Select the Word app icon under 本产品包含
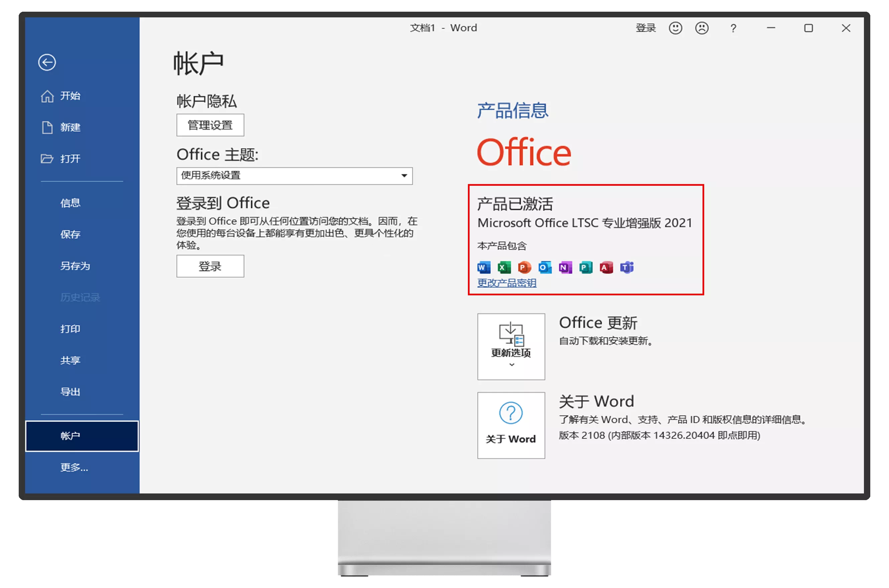This screenshot has height=588, width=889. [x=484, y=267]
